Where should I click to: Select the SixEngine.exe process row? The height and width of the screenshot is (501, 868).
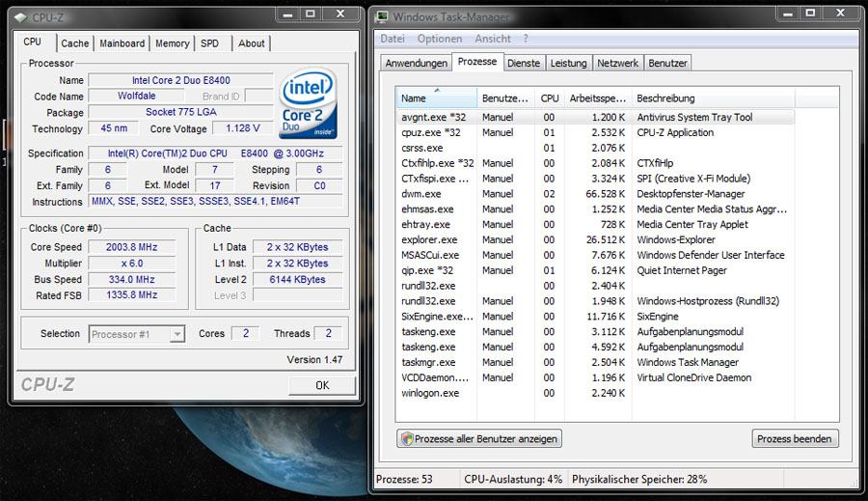tap(596, 317)
